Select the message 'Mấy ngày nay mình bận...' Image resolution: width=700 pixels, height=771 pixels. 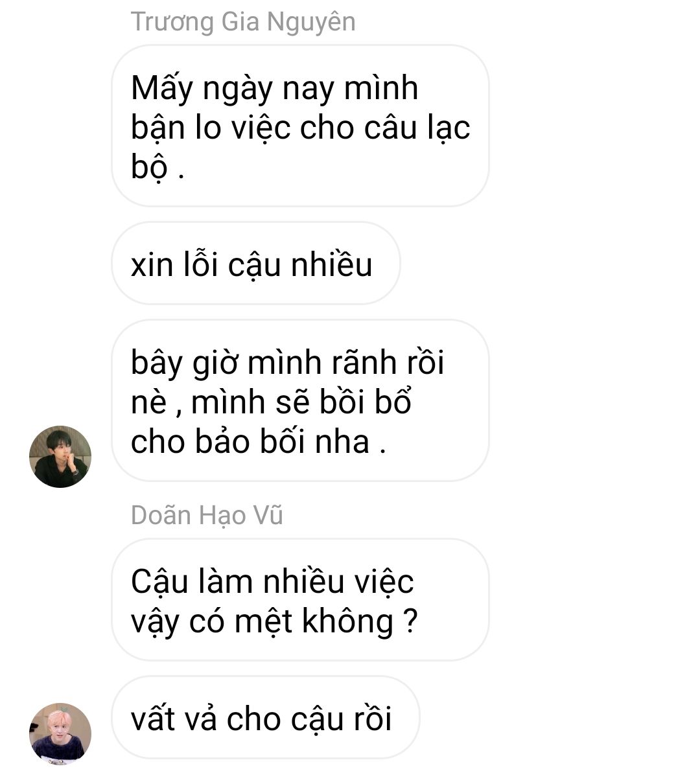pos(301,126)
